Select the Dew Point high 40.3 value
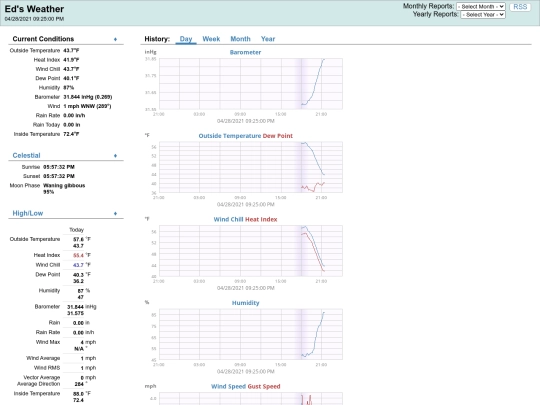Image resolution: width=540 pixels, height=405 pixels. pos(78,275)
